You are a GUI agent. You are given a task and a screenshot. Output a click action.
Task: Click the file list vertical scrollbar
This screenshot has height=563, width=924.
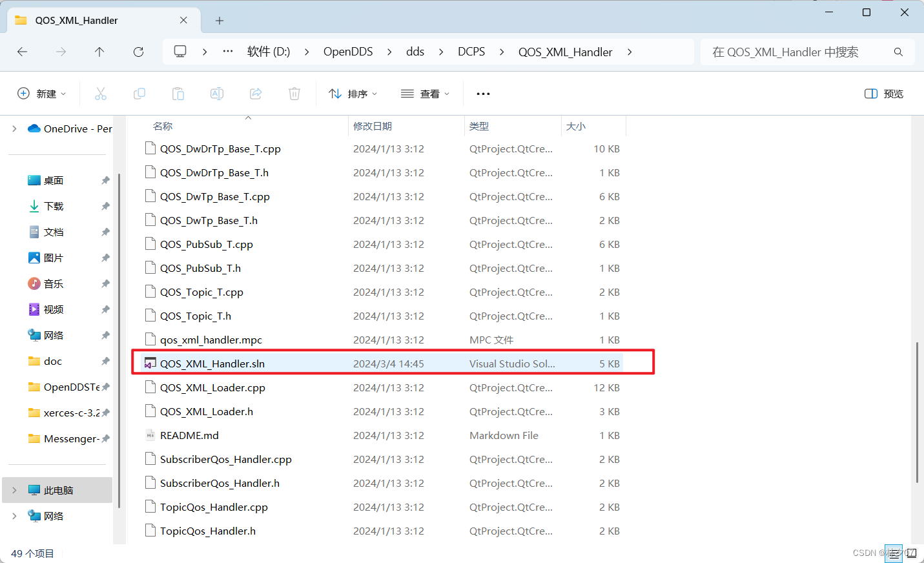pyautogui.click(x=917, y=412)
